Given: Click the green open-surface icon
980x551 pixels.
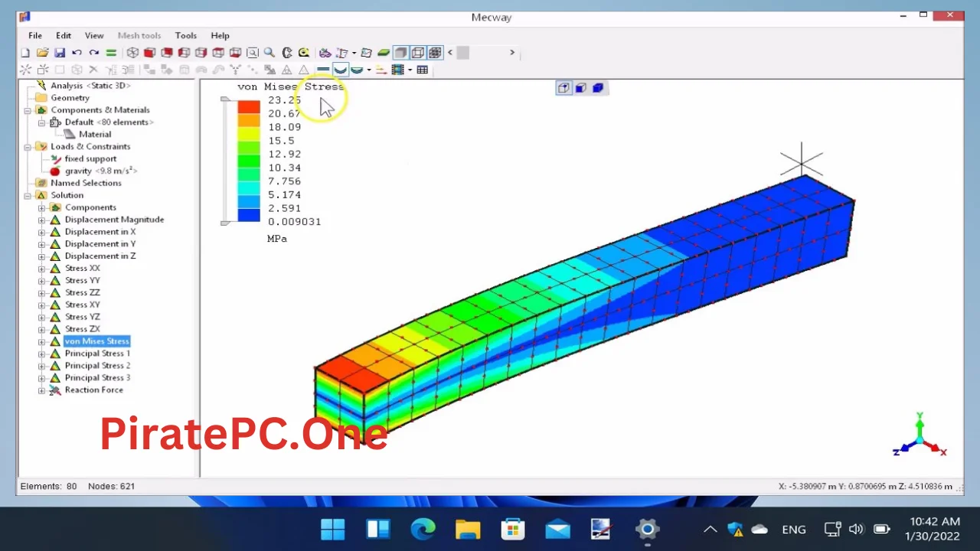Looking at the screenshot, I should click(x=384, y=53).
